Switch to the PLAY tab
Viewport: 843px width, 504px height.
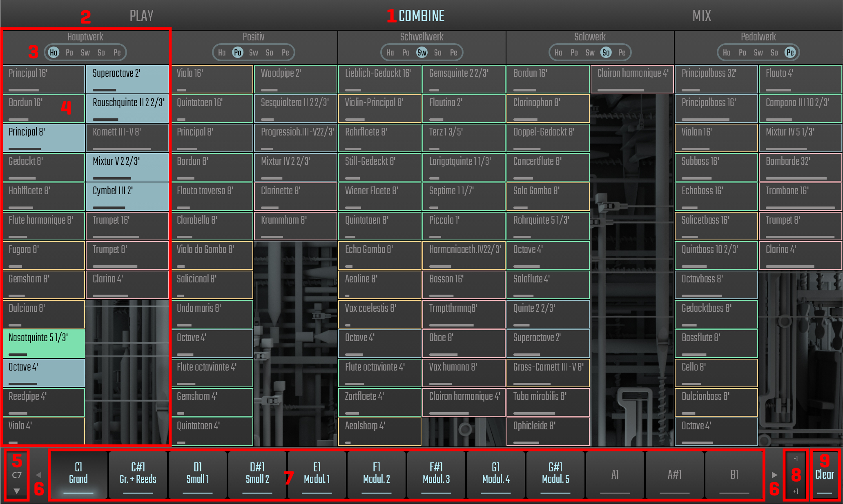(141, 16)
